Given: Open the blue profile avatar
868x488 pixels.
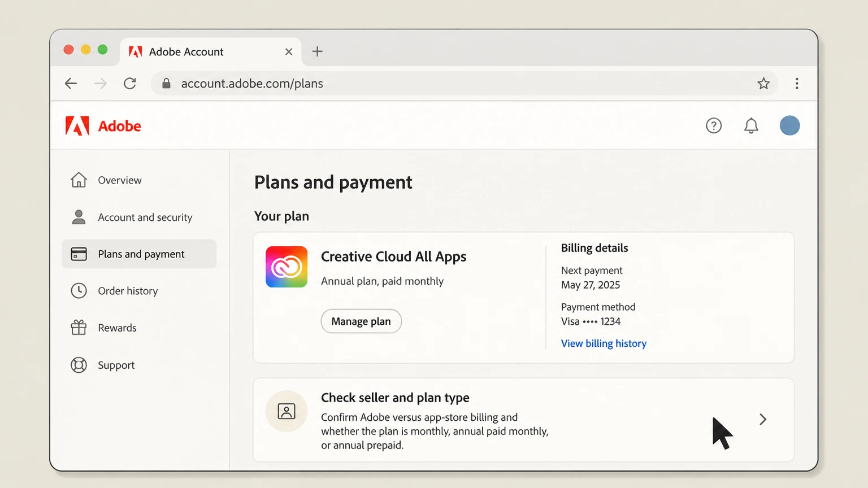Looking at the screenshot, I should click(x=789, y=125).
